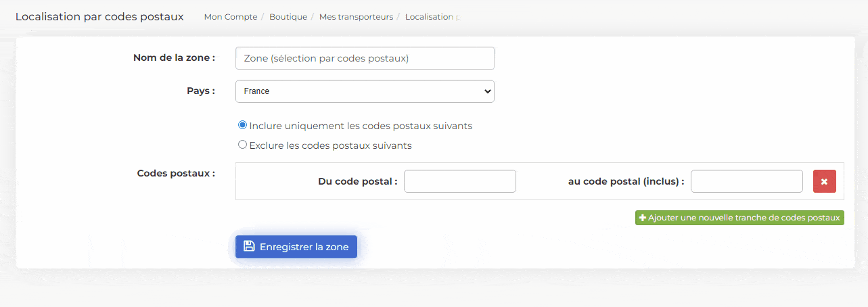Click the 'Localisation par codes postaux' page title
Image resolution: width=868 pixels, height=307 pixels.
pos(99,16)
